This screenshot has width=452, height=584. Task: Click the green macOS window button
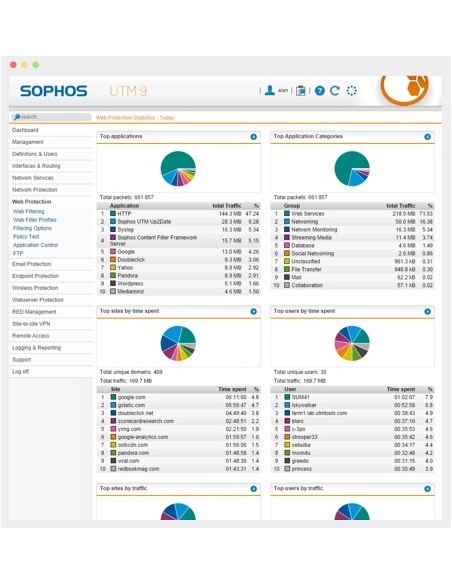[36, 65]
